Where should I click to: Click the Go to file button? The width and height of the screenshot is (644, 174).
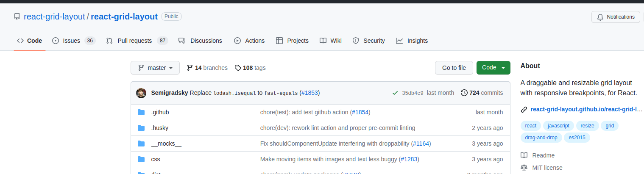tap(454, 68)
